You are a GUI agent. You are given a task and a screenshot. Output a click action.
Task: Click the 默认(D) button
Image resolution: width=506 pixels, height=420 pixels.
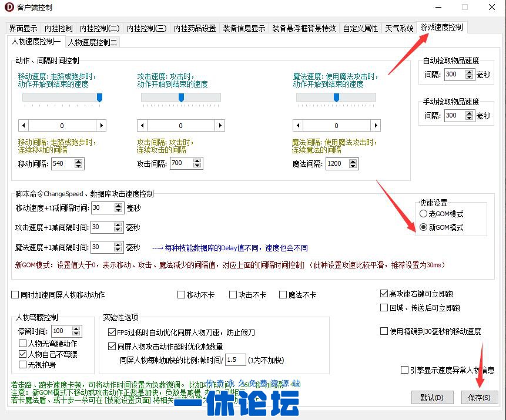click(432, 398)
